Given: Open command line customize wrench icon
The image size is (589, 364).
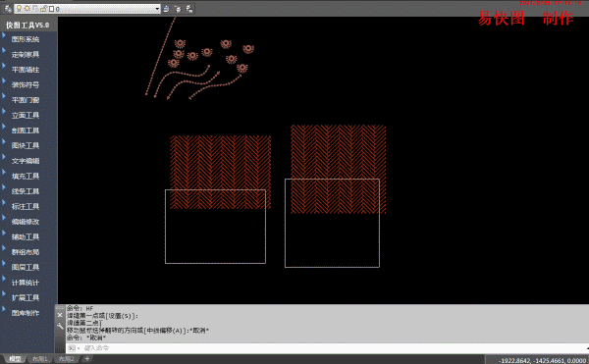Looking at the screenshot, I should [x=60, y=326].
